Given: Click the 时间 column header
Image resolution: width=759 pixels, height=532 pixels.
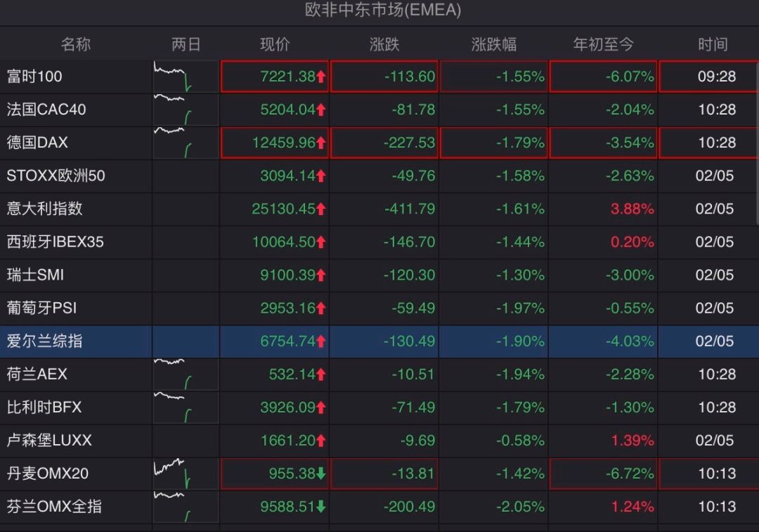Looking at the screenshot, I should [x=713, y=44].
